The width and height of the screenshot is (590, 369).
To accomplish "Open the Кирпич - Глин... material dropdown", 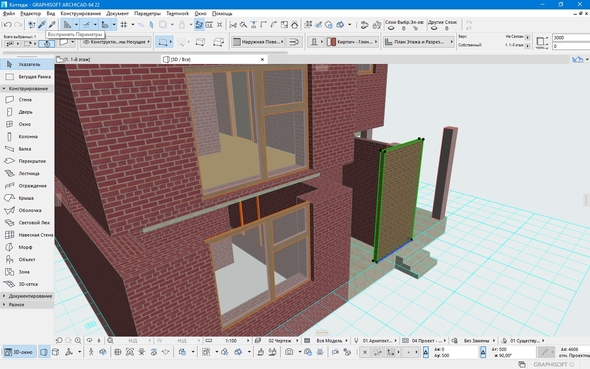I will 352,42.
